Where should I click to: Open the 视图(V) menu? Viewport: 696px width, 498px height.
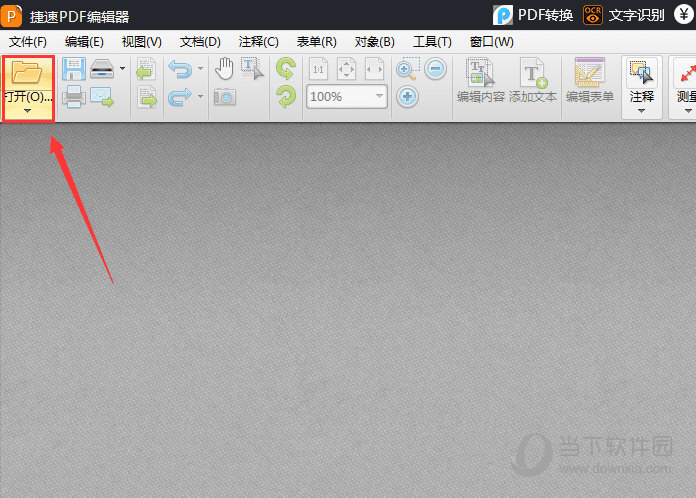tap(142, 42)
